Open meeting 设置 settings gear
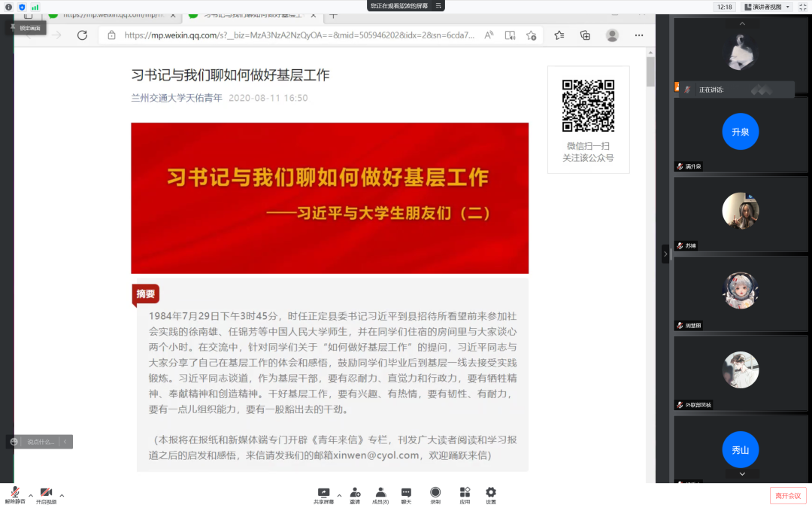The height and width of the screenshot is (508, 812). [491, 495]
